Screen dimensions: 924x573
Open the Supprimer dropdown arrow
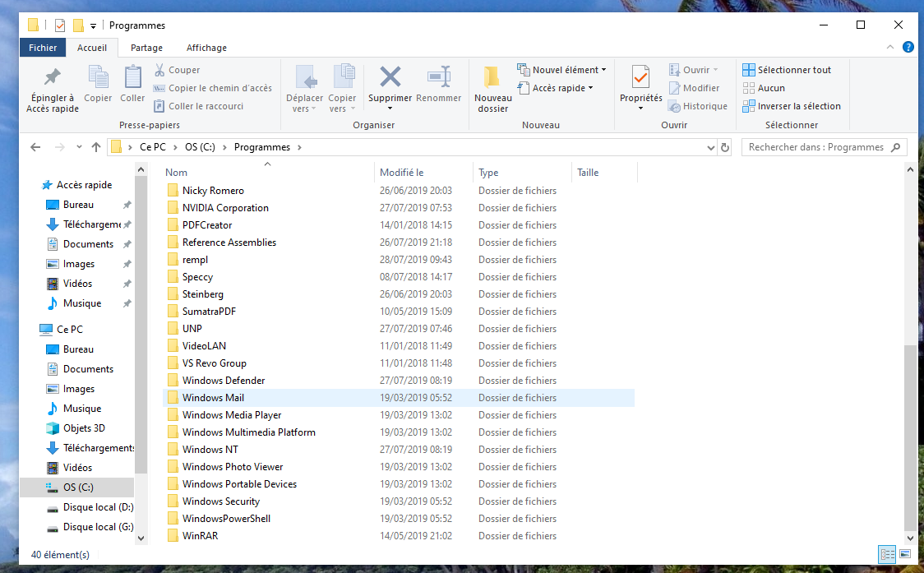pyautogui.click(x=390, y=109)
